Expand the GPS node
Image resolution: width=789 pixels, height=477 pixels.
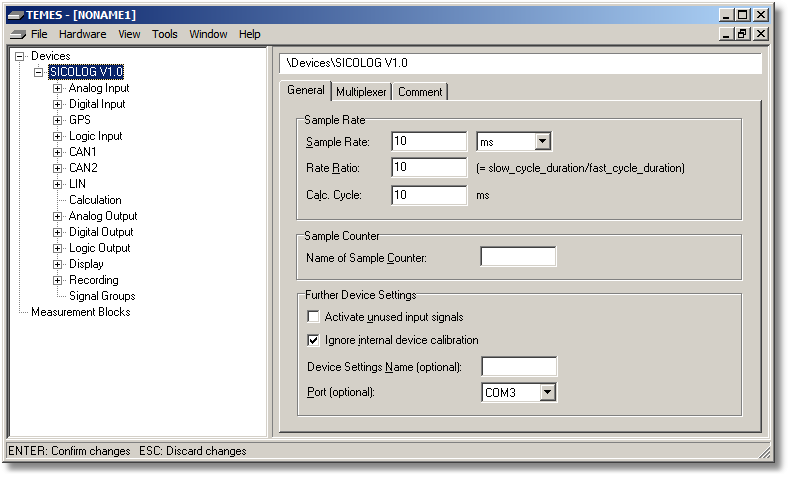[58, 120]
